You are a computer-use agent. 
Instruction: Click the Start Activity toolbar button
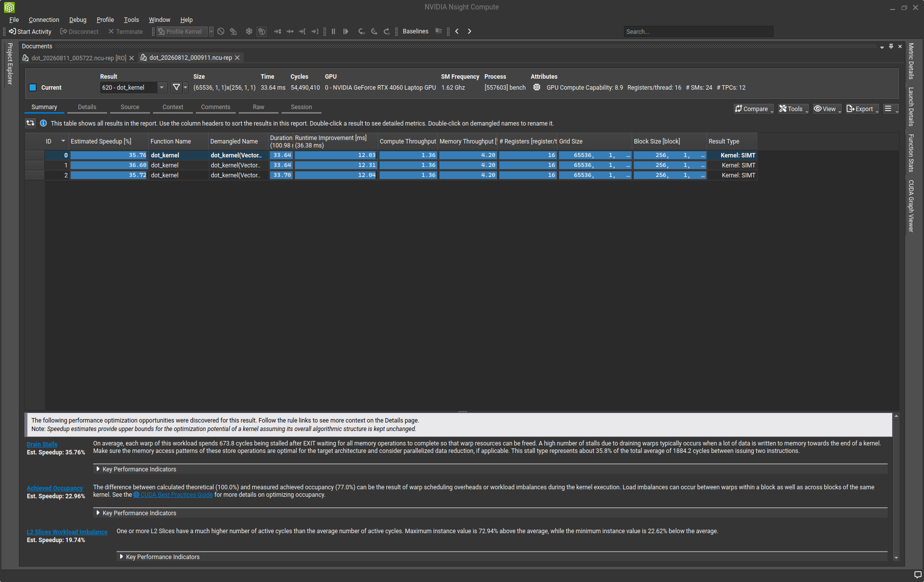click(x=30, y=31)
